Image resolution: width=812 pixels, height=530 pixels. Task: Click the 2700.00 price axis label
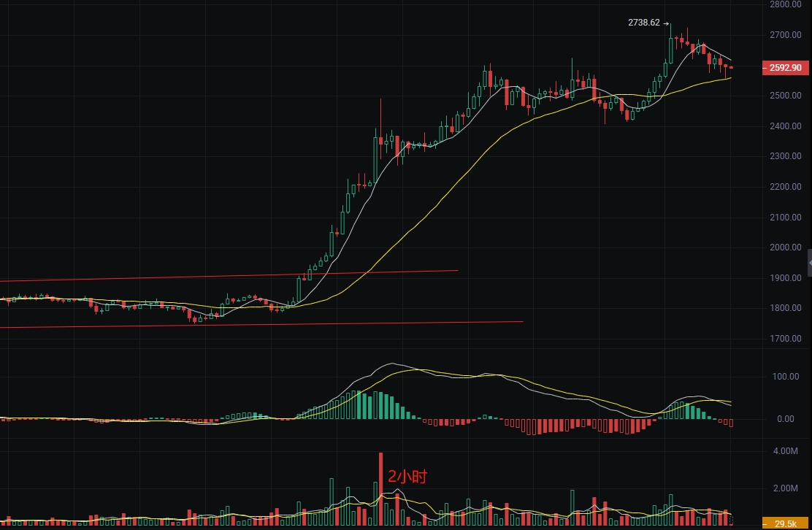pyautogui.click(x=786, y=35)
